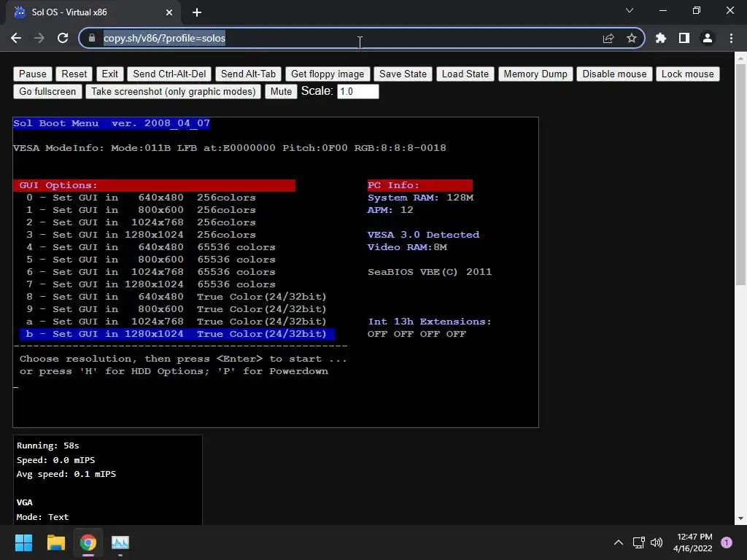Click the Chrome taskbar icon
Viewport: 747px width, 560px height.
[x=88, y=542]
